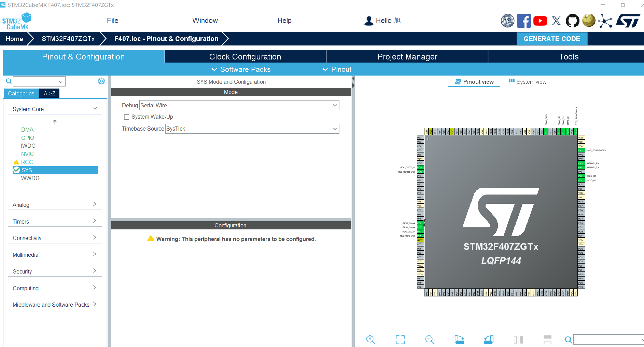Zoom out on the pinout view
This screenshot has width=644, height=347.
click(430, 339)
